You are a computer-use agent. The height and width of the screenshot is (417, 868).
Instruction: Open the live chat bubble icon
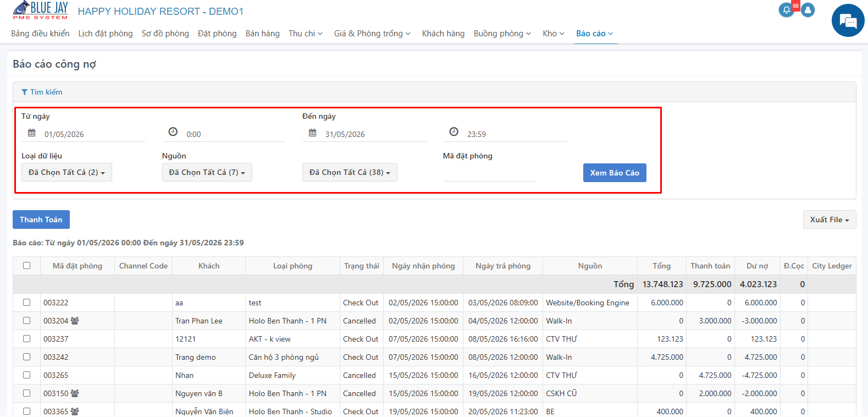(848, 21)
